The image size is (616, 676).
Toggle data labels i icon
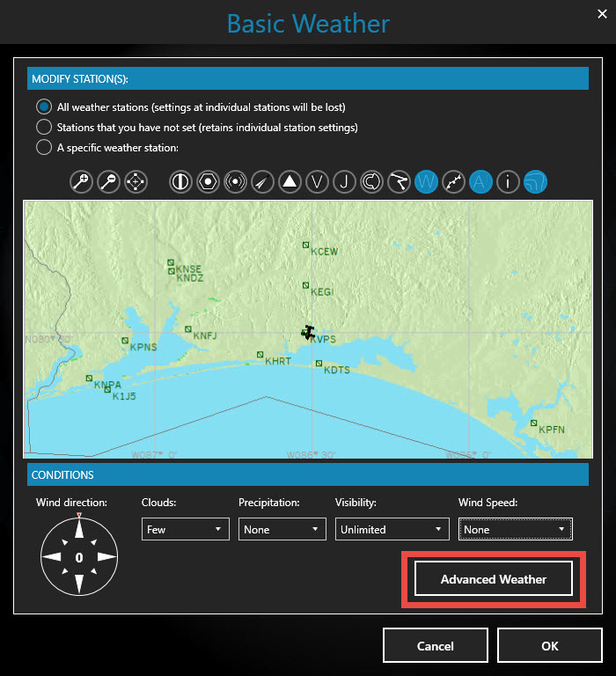508,182
